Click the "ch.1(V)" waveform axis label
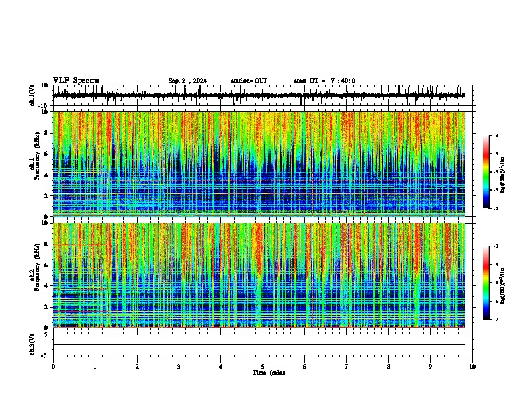532x411 pixels. tap(32, 95)
